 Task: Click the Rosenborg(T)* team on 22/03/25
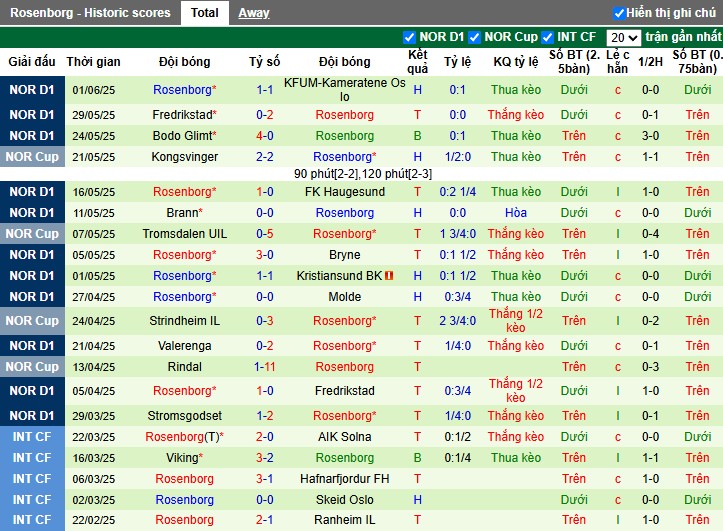click(x=184, y=437)
